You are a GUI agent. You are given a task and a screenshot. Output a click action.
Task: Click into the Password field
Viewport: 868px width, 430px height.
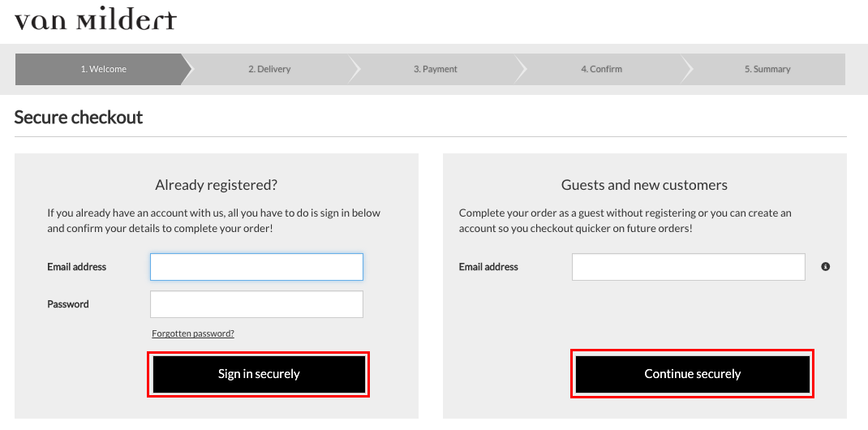pos(256,304)
